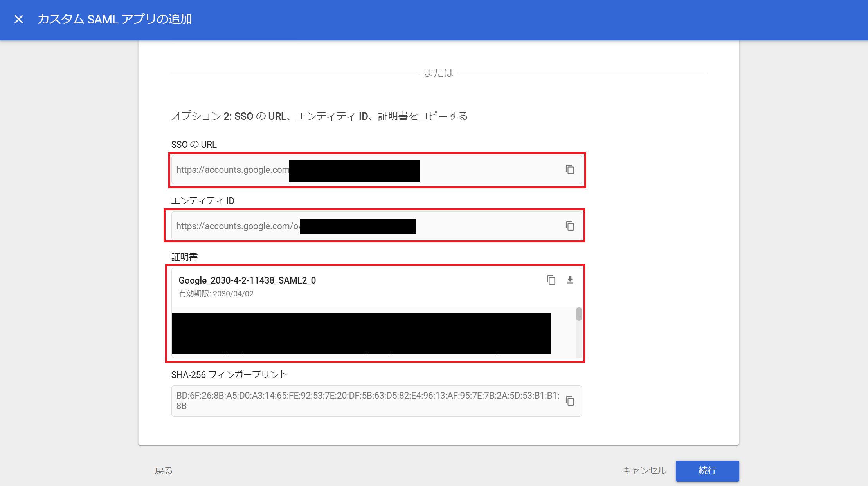Click the certificate name Google_2030-4-2-11438_SAML2_0
This screenshot has height=486, width=868.
point(247,280)
